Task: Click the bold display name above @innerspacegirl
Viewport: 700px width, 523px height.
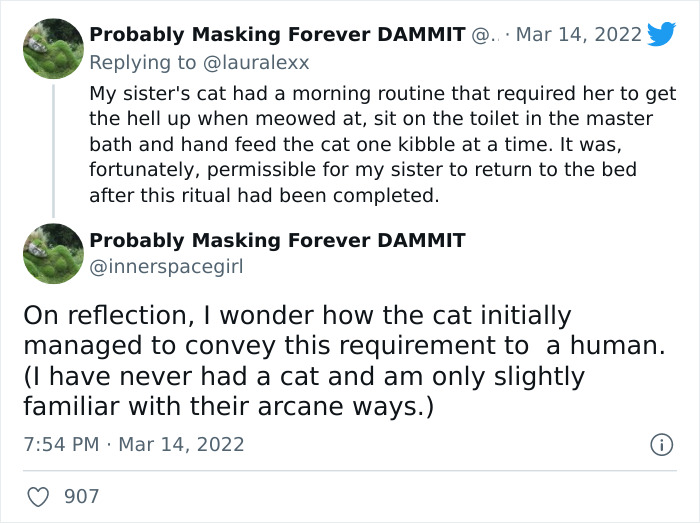Action: point(276,240)
